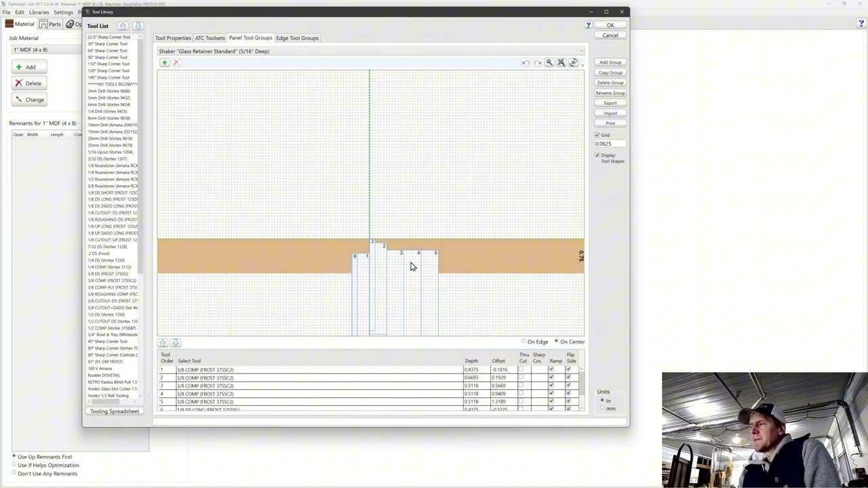Click Rename Group button
The width and height of the screenshot is (868, 488).
click(610, 93)
